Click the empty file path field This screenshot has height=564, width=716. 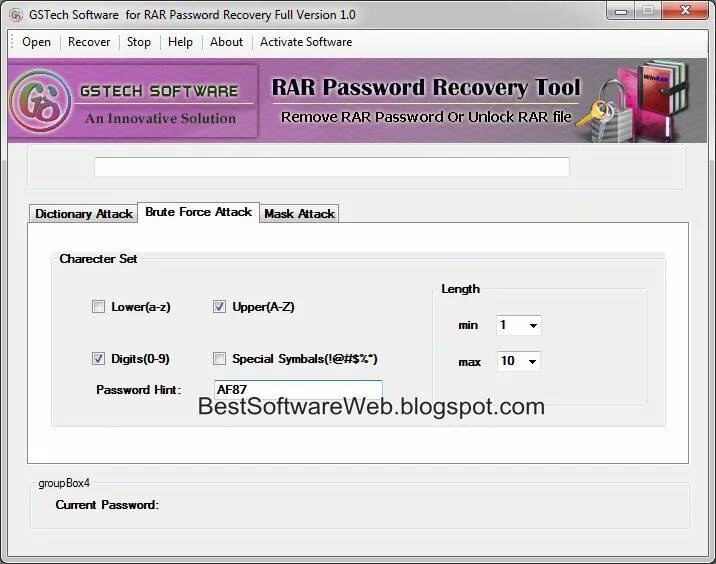coord(332,167)
